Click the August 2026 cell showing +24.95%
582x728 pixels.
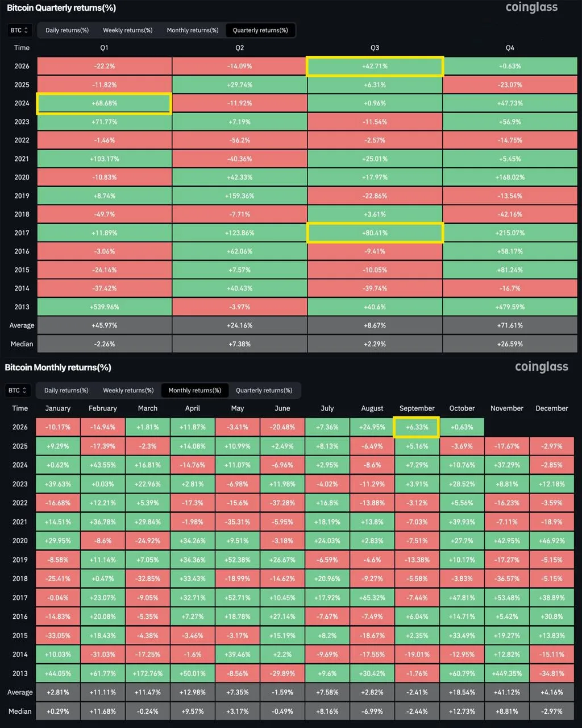(372, 427)
